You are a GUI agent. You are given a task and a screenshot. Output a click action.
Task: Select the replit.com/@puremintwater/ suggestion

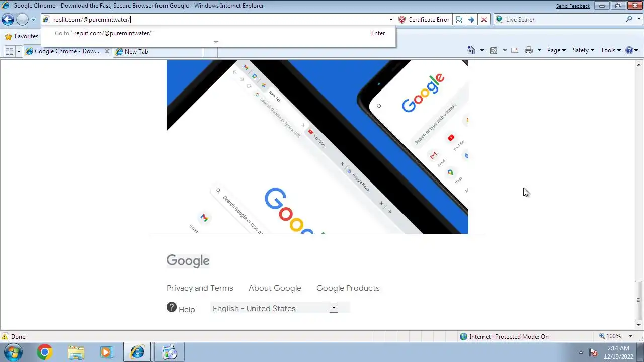point(218,33)
